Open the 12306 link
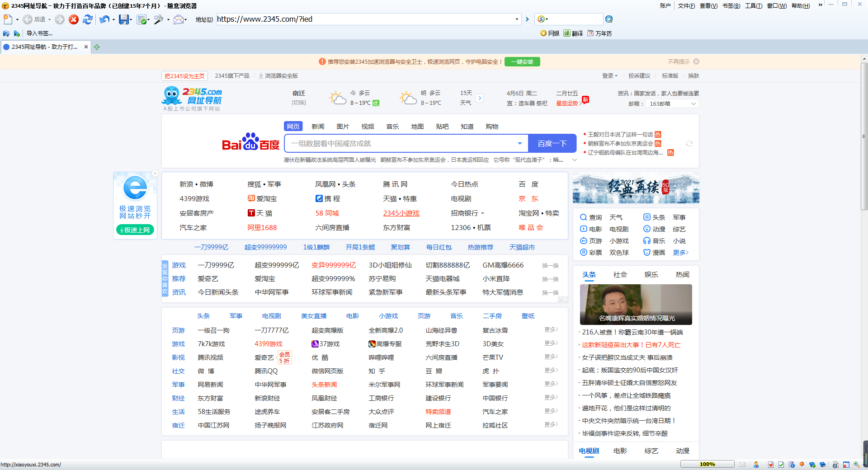The height and width of the screenshot is (470, 868). (461, 228)
